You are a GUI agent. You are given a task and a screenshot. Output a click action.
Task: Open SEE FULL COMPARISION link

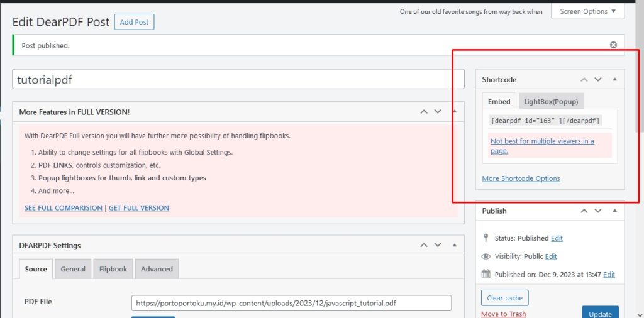tap(64, 207)
